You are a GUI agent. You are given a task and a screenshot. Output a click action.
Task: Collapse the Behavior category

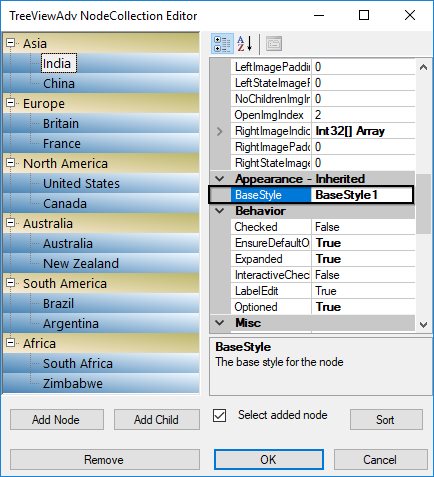pyautogui.click(x=220, y=211)
